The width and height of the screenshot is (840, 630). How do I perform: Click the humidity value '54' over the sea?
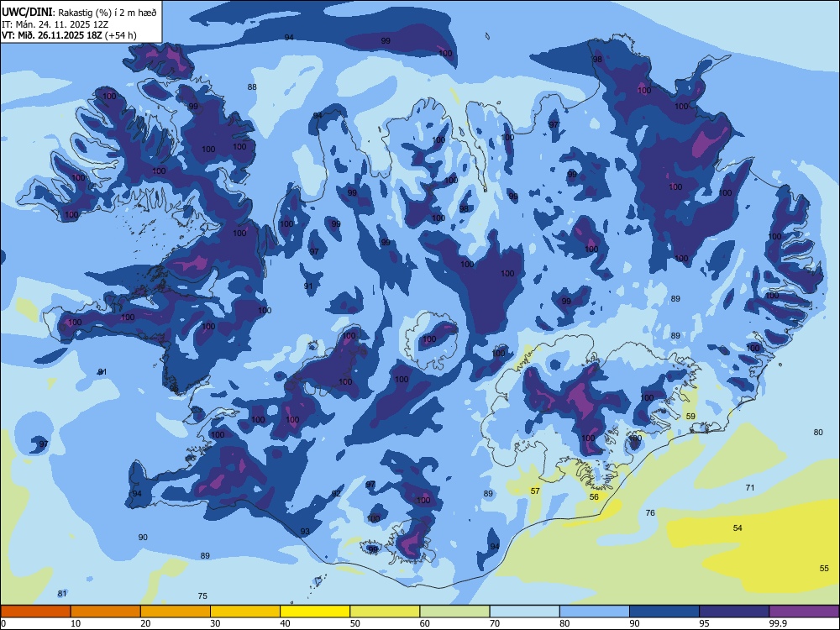pos(738,528)
